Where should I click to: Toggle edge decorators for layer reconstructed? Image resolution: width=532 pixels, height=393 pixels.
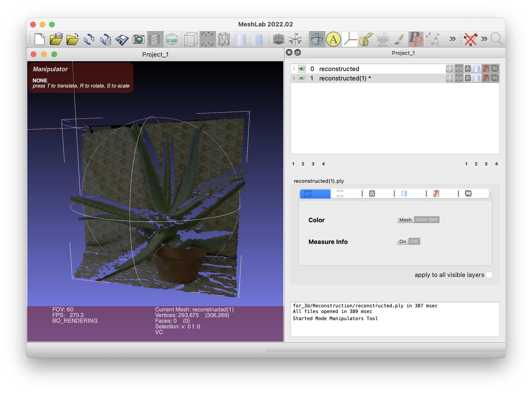495,69
